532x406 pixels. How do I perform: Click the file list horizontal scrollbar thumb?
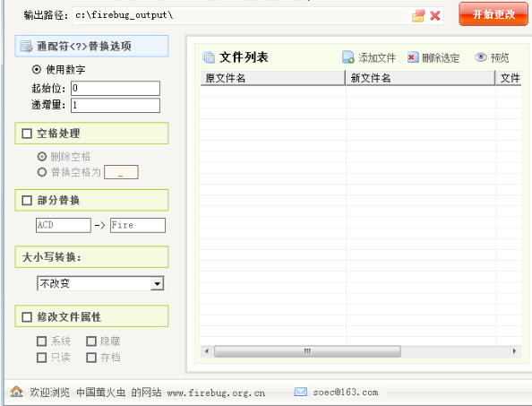[307, 351]
